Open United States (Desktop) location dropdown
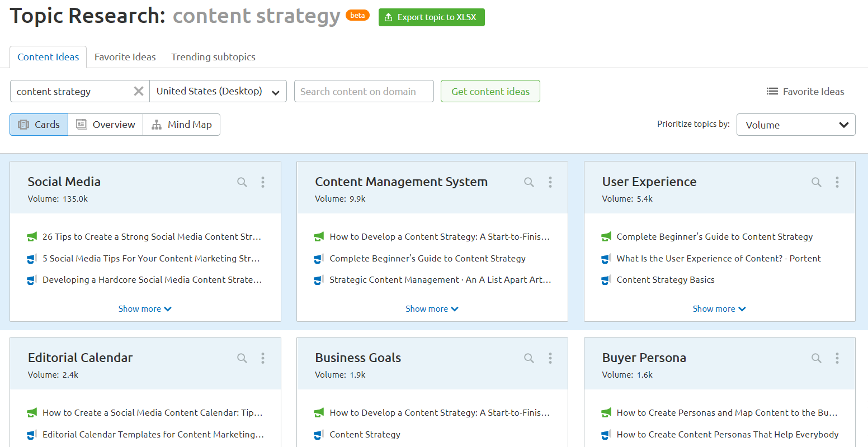This screenshot has width=868, height=447. pyautogui.click(x=218, y=91)
